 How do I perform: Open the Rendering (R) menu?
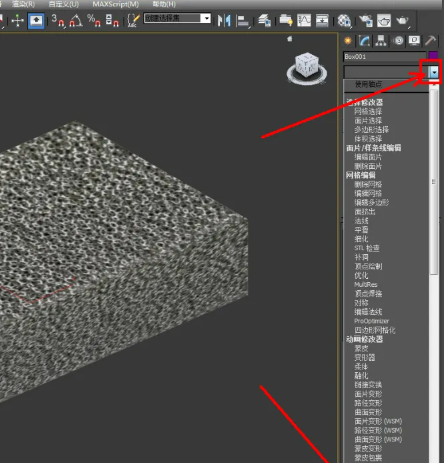pyautogui.click(x=23, y=4)
